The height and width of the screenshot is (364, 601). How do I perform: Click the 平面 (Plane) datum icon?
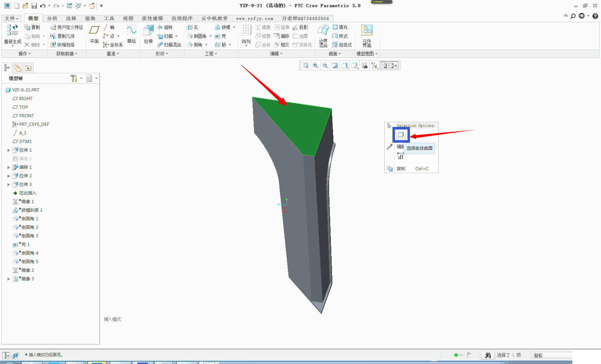[x=94, y=32]
